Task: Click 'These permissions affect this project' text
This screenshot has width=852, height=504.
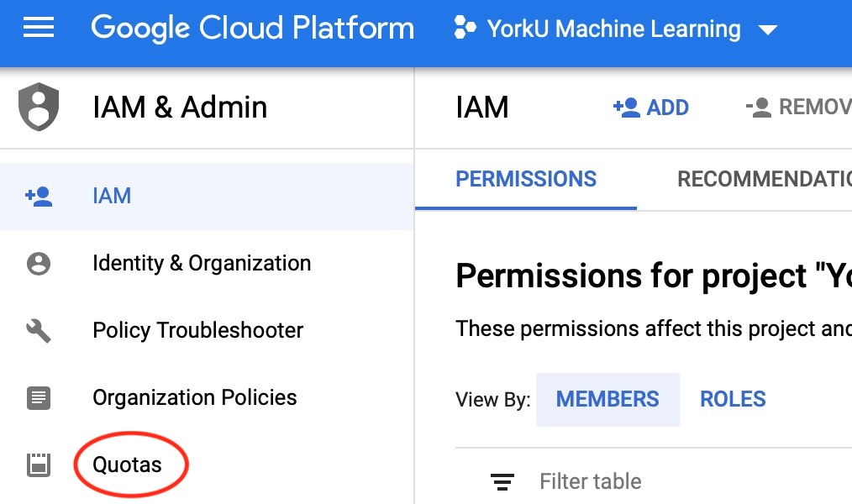Action: [x=654, y=328]
